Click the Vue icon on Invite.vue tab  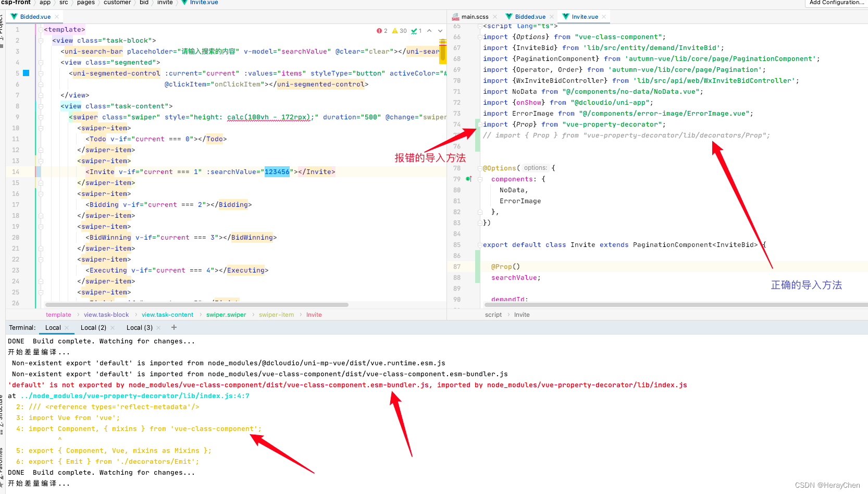[566, 17]
